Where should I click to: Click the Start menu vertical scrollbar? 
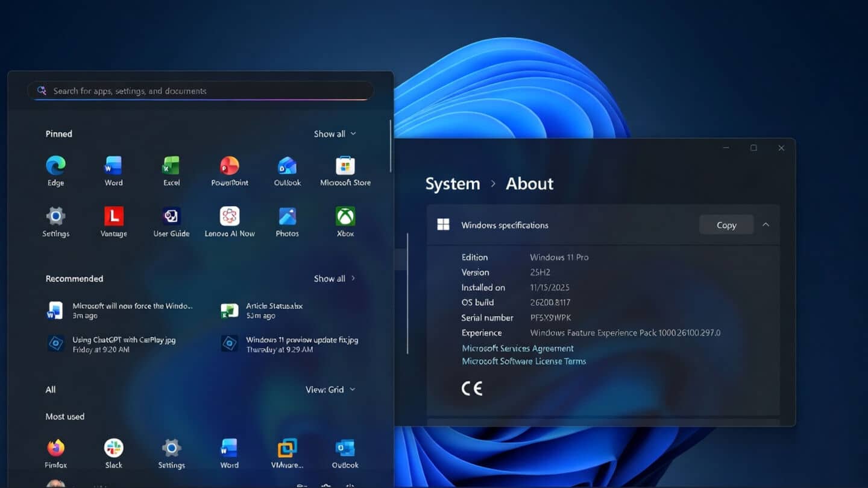(391, 145)
